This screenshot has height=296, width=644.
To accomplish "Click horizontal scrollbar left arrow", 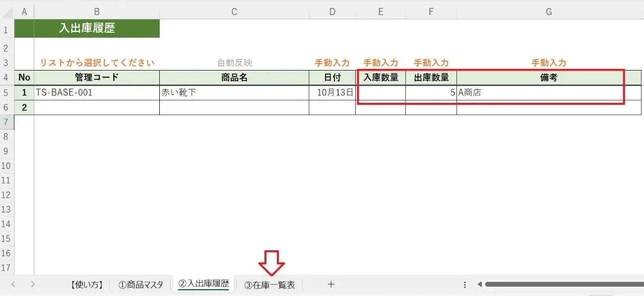I will tap(480, 285).
